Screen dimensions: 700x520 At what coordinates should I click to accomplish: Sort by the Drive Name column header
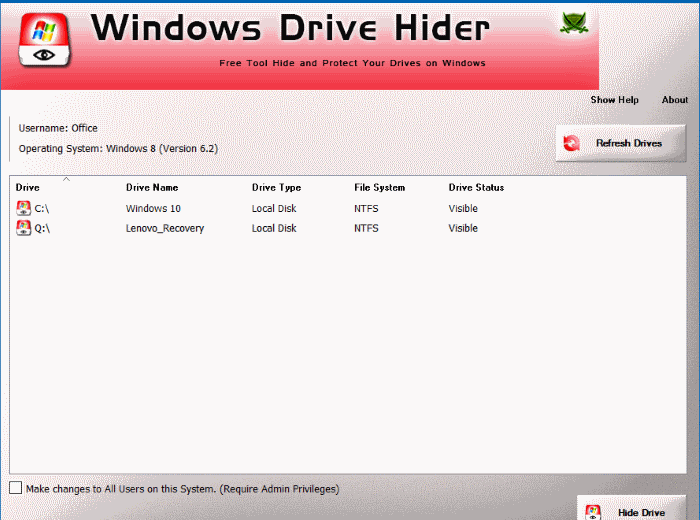151,188
